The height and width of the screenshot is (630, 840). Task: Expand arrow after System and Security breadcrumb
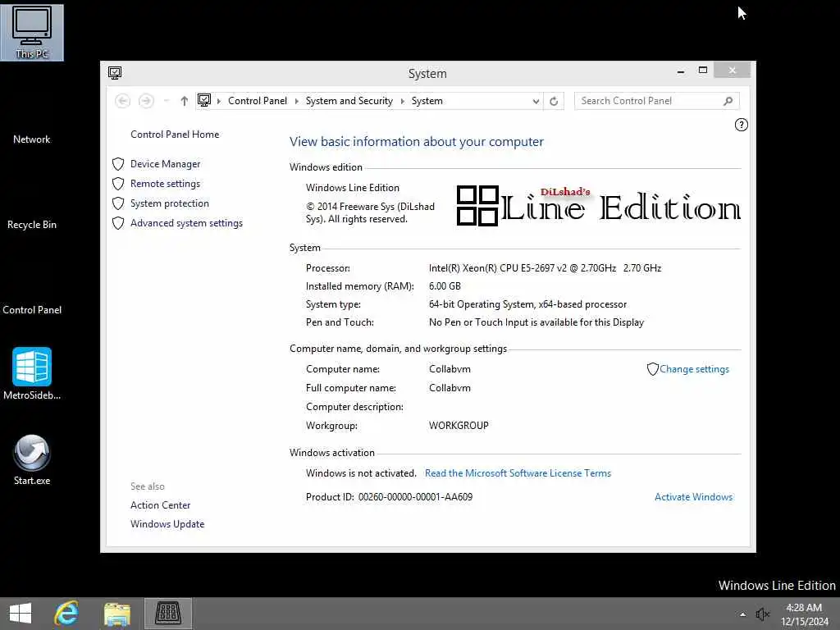402,101
